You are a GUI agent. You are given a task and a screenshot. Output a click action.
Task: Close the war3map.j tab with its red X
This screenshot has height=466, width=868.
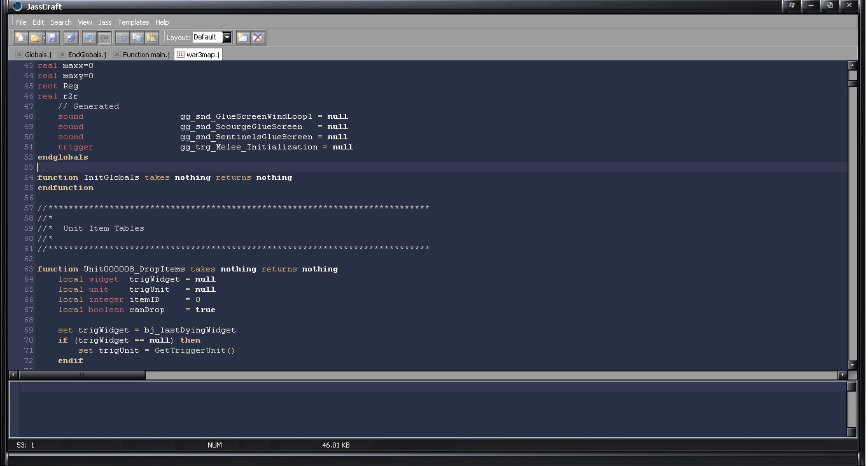(x=181, y=55)
